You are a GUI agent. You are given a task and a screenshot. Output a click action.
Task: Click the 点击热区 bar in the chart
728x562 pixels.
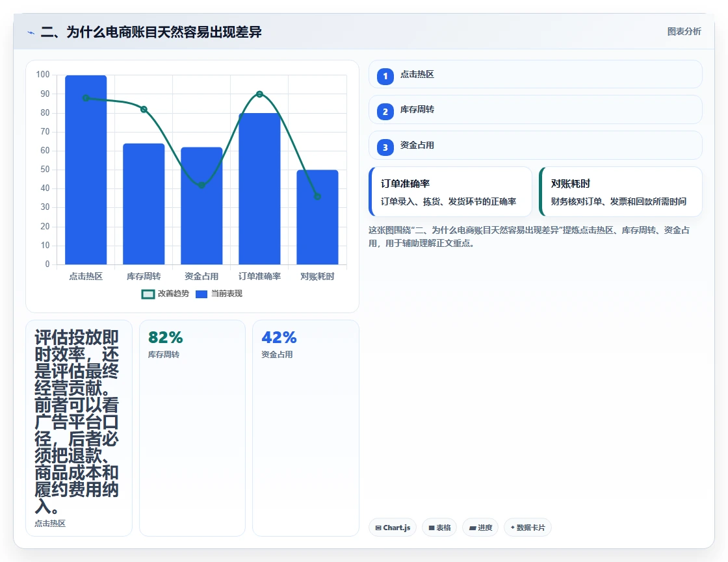tap(86, 170)
